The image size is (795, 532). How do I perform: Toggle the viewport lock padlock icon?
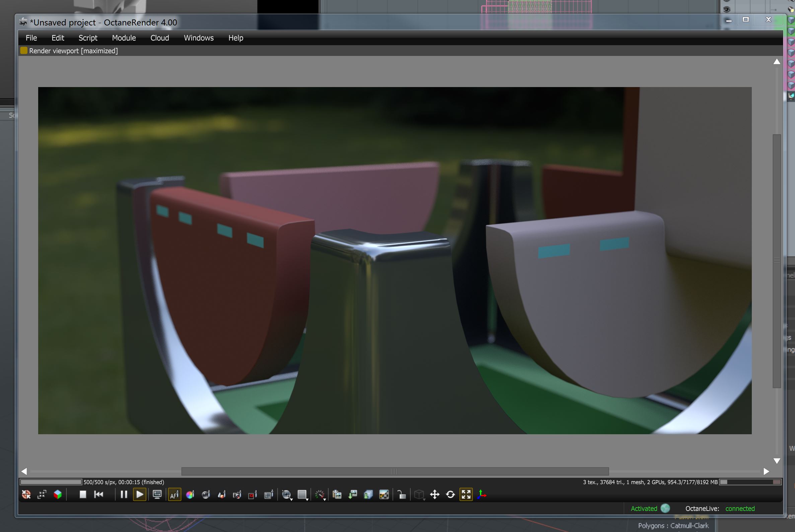402,495
